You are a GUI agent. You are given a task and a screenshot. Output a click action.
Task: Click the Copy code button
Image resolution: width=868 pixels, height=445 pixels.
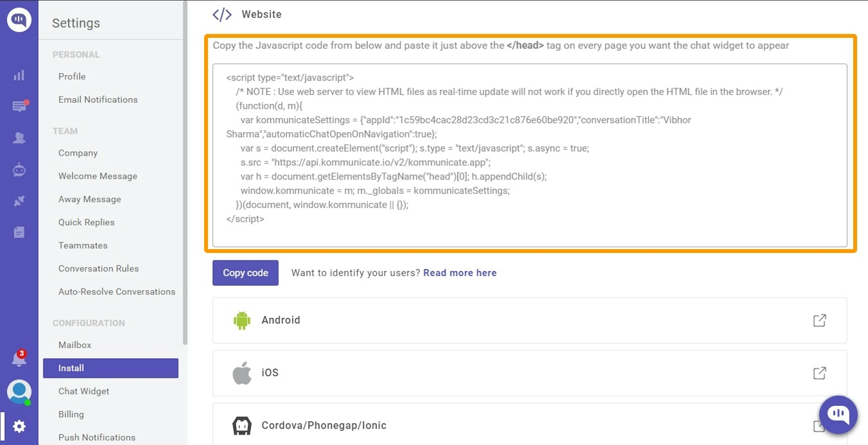coord(245,273)
